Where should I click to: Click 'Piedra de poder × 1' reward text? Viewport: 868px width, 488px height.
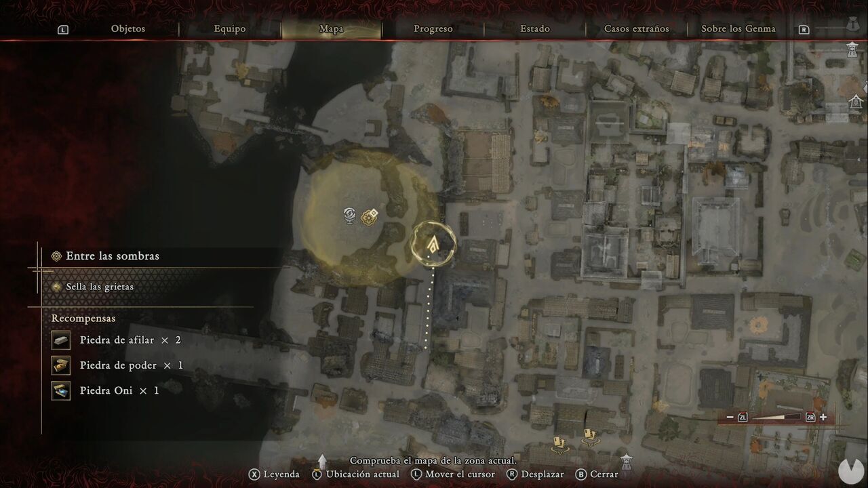(132, 365)
